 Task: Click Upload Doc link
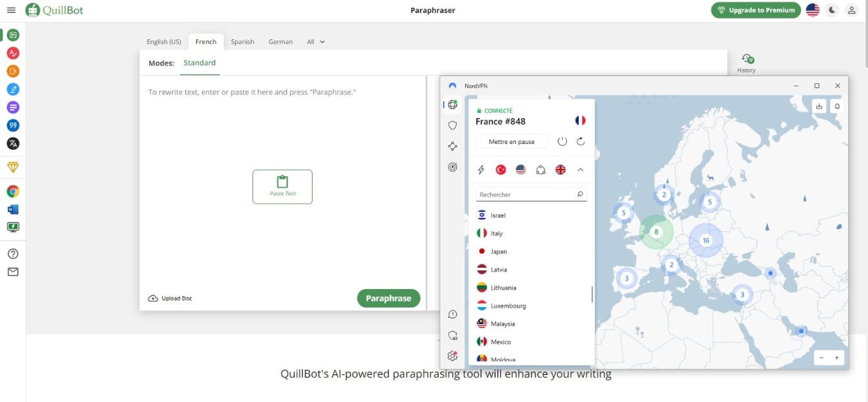tap(170, 298)
